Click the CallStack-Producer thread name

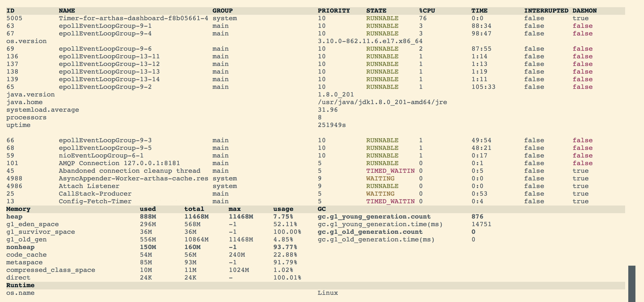(x=95, y=194)
